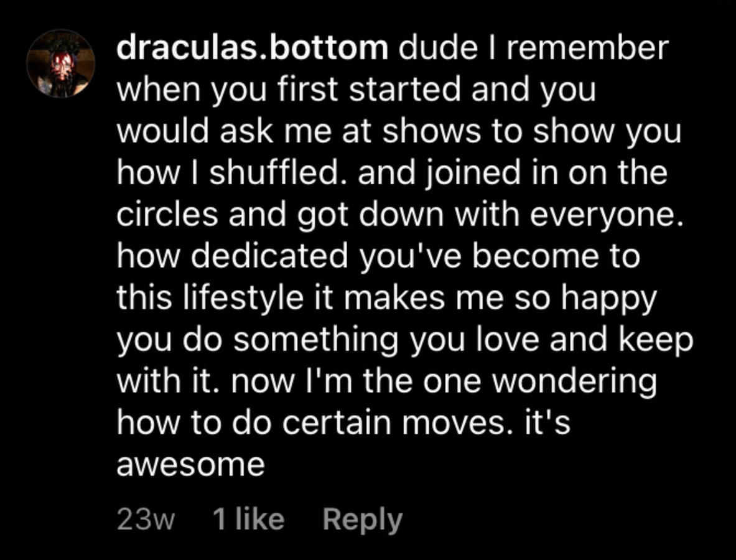Tap the Reply button
Viewport: 736px width, 560px height.
(x=362, y=520)
